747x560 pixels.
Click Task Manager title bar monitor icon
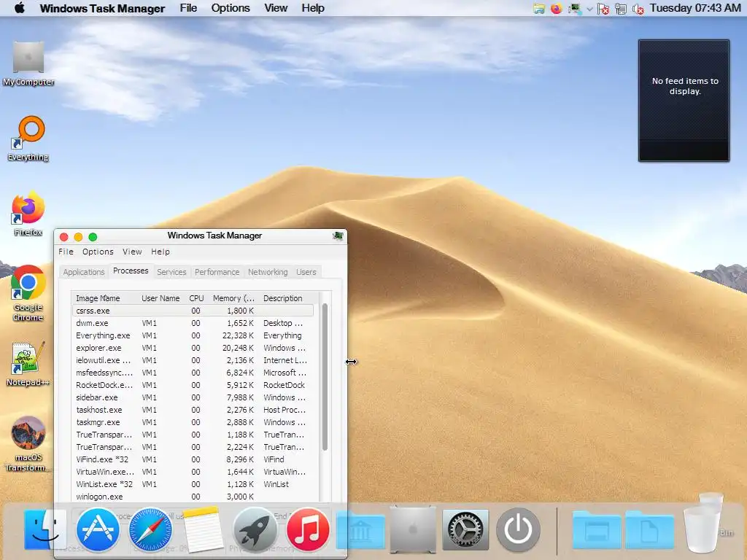(x=338, y=236)
